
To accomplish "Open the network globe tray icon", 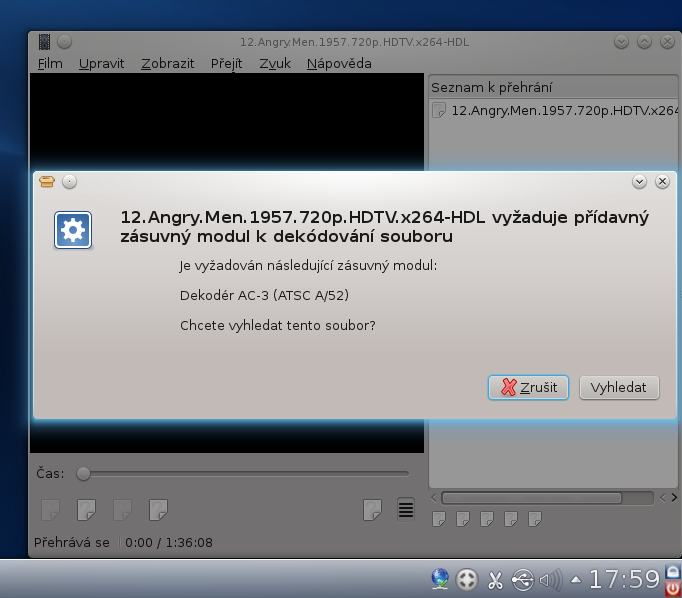I will click(440, 579).
